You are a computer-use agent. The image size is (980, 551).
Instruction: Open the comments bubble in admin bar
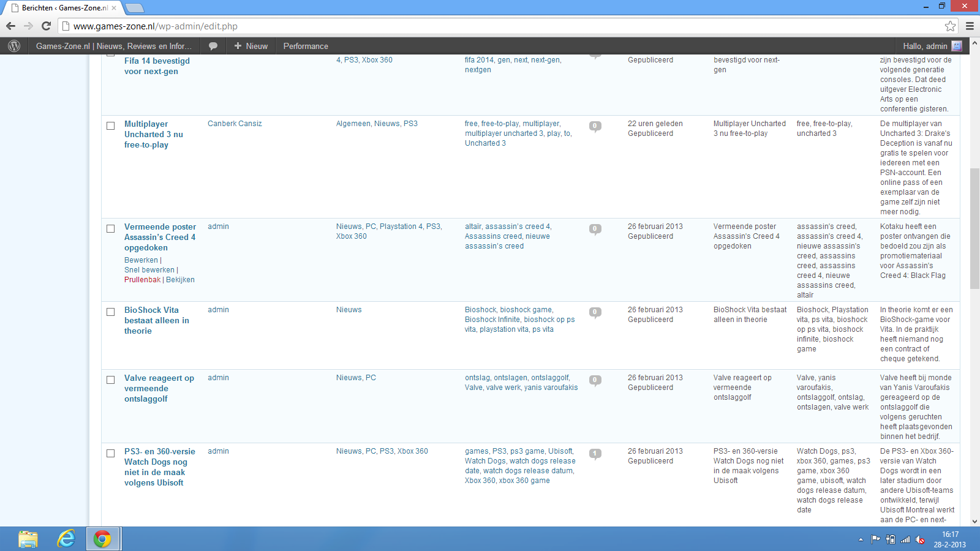tap(213, 46)
